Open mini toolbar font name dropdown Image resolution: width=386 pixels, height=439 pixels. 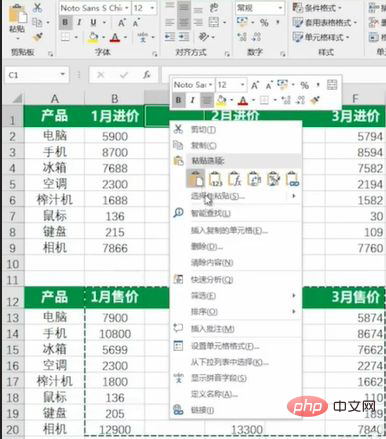point(211,85)
